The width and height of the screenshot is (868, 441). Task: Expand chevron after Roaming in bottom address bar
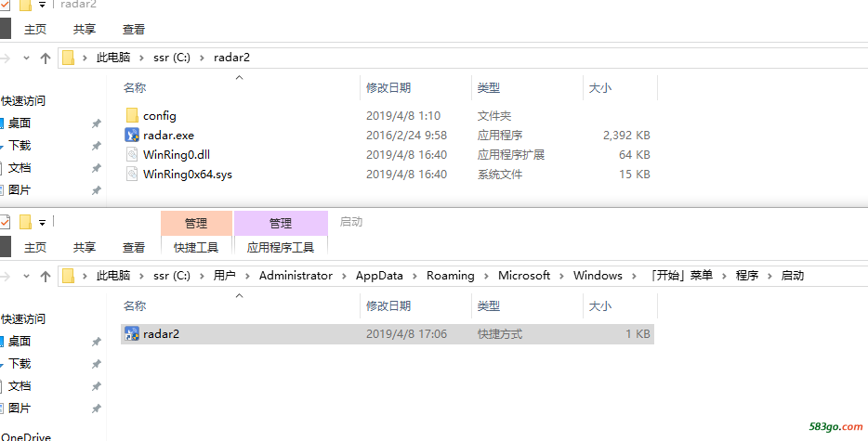[487, 276]
